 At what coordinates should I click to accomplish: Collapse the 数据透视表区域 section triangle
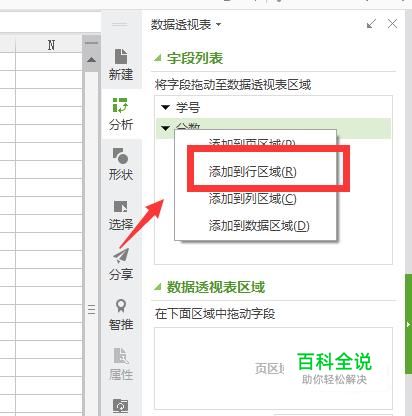[x=157, y=287]
